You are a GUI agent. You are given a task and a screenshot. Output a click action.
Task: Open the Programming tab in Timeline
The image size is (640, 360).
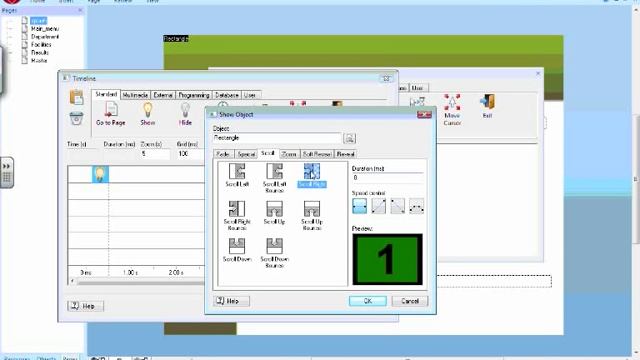click(x=194, y=95)
